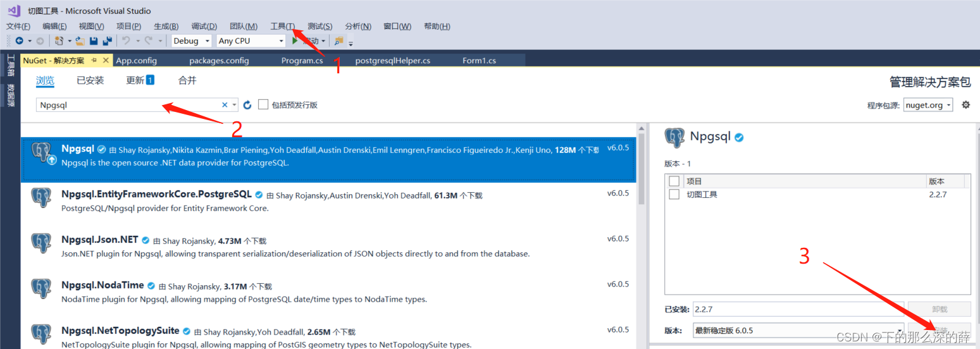Screen dimensions: 980x349
Task: Check the select-all projects header checkbox
Action: click(674, 181)
